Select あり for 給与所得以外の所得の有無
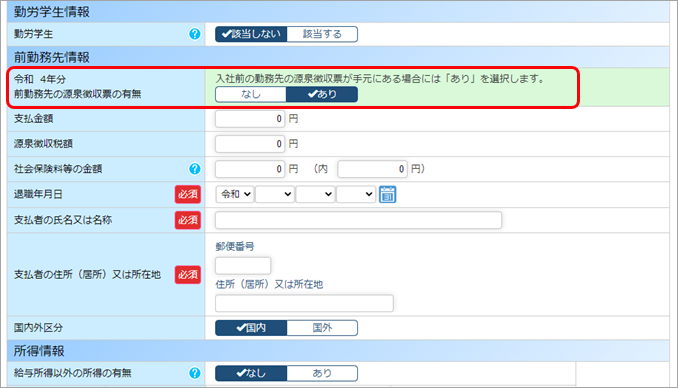The image size is (678, 388). [x=322, y=373]
